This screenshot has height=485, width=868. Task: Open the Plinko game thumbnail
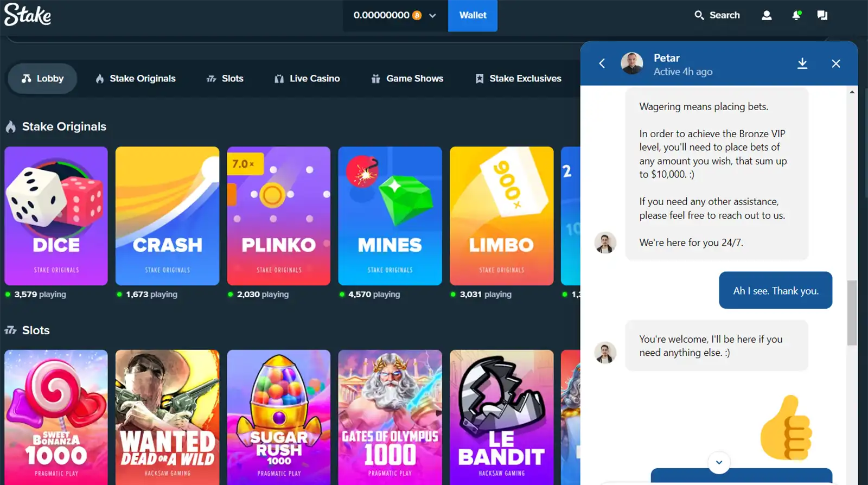pyautogui.click(x=279, y=216)
